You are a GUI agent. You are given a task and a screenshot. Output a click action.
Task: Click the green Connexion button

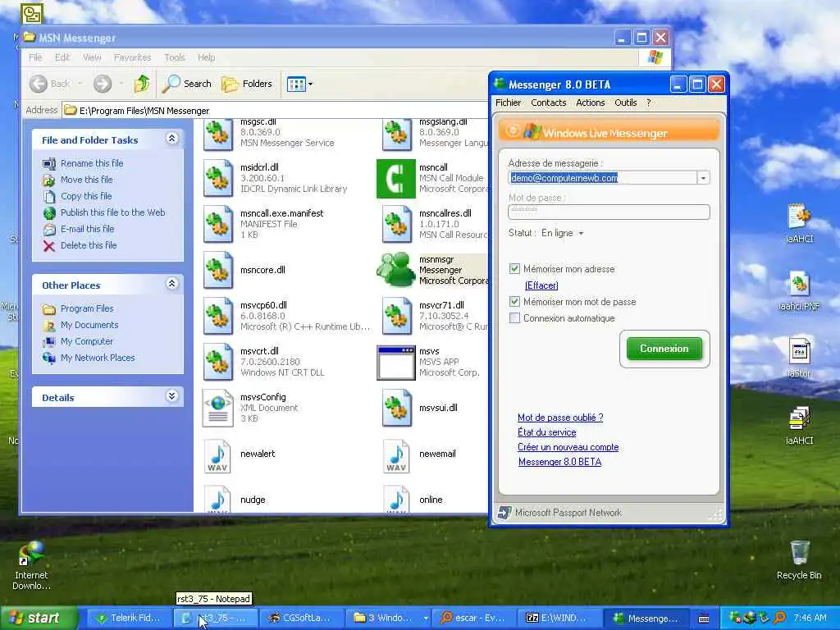pos(664,349)
